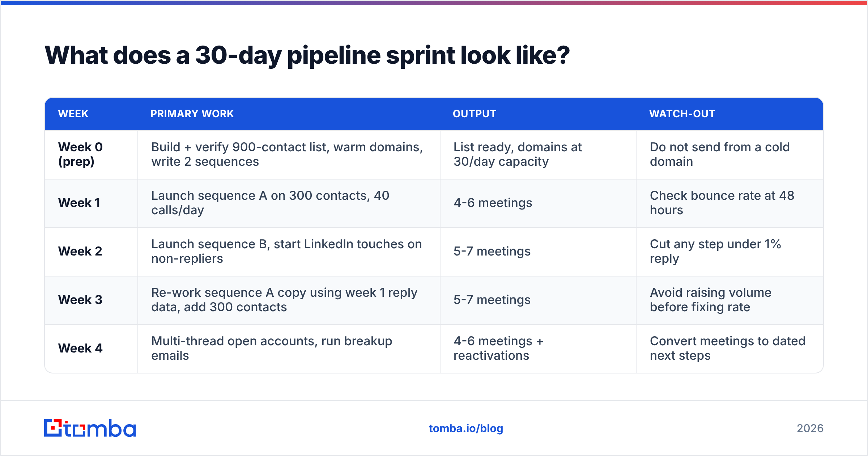Click 'List ready, domains at 30/day capacity'
The image size is (868, 456).
pyautogui.click(x=518, y=154)
